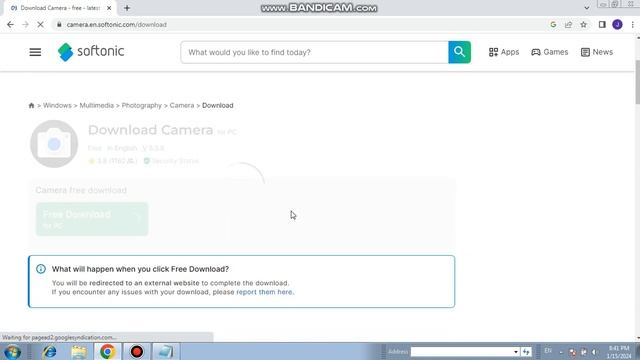Expand the taskbar Address dropdown
The image size is (640, 360).
click(516, 352)
